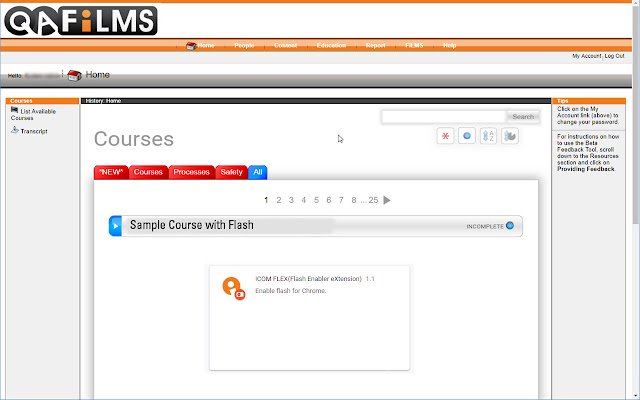Go to page 4 of courses
Viewport: 640px width, 400px height.
tap(304, 200)
